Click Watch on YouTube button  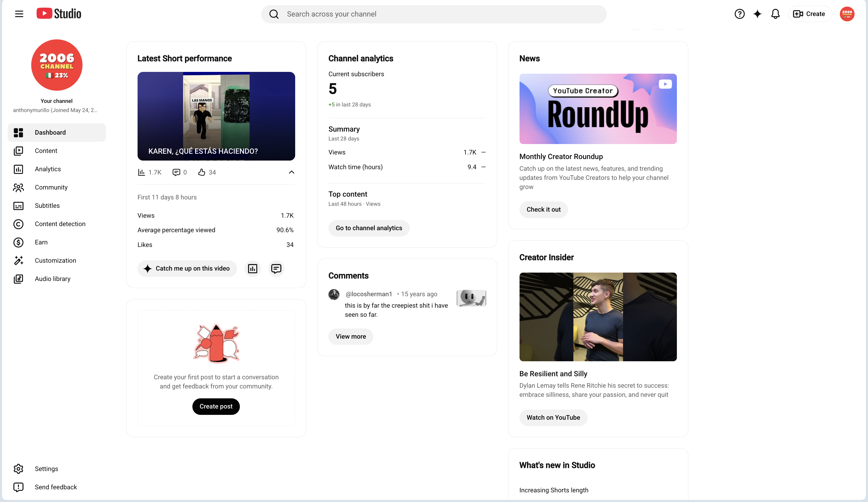553,418
